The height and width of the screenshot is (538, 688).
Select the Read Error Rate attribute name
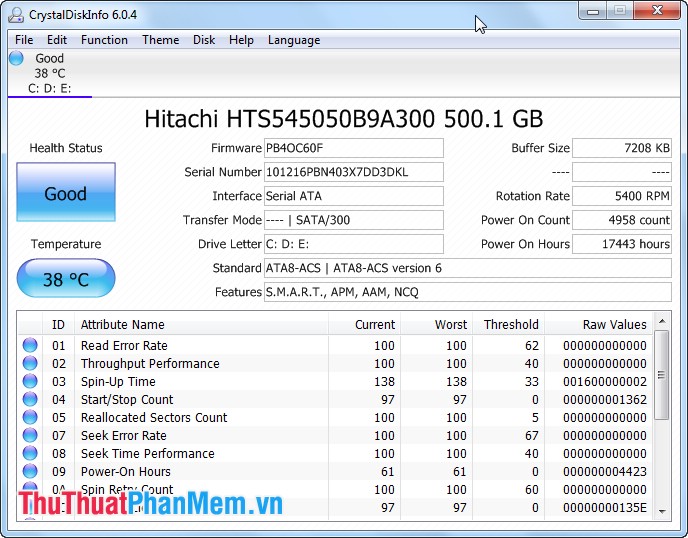[x=124, y=346]
